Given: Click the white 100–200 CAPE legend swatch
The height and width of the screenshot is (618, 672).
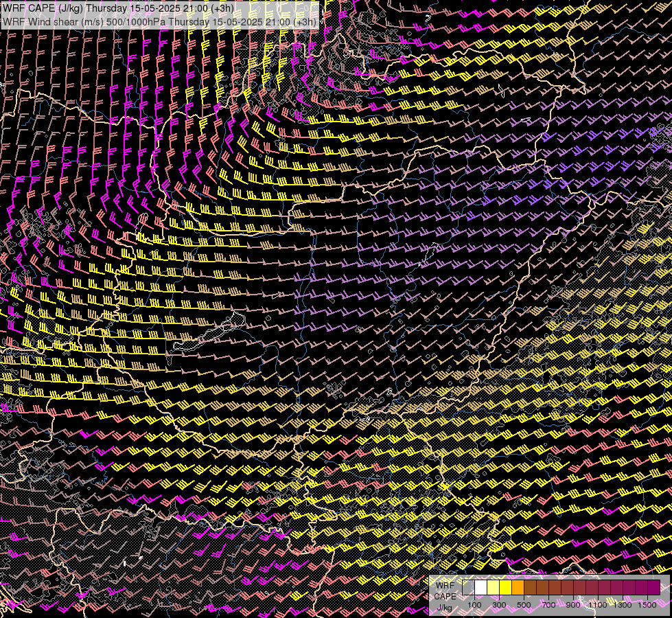Looking at the screenshot, I should 481,587.
